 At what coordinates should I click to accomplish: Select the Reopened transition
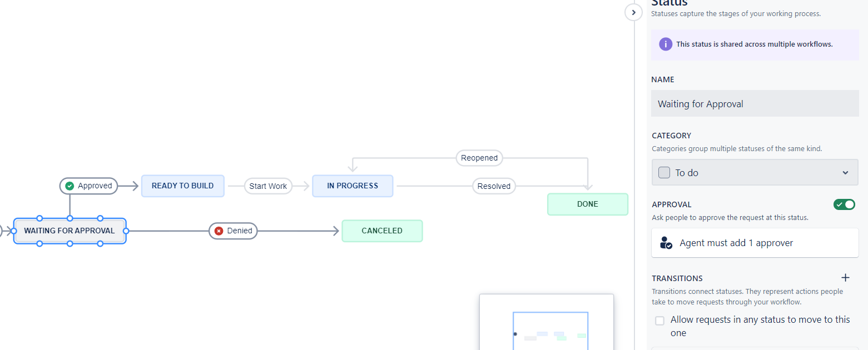[479, 158]
